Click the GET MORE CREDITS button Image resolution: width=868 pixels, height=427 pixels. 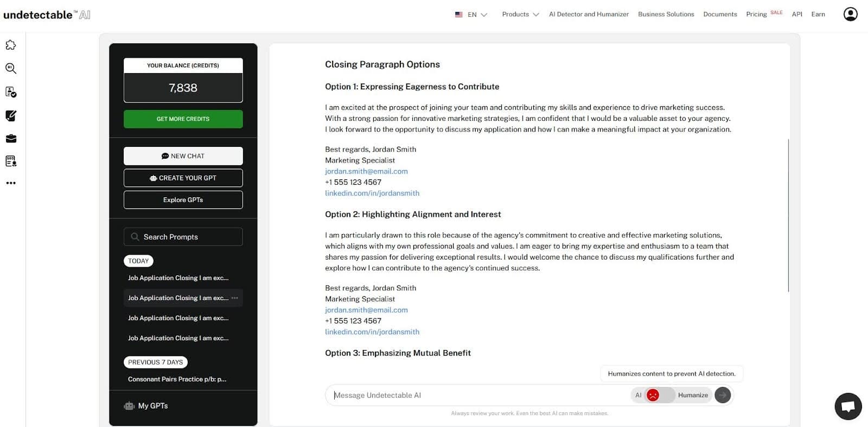[x=183, y=119]
